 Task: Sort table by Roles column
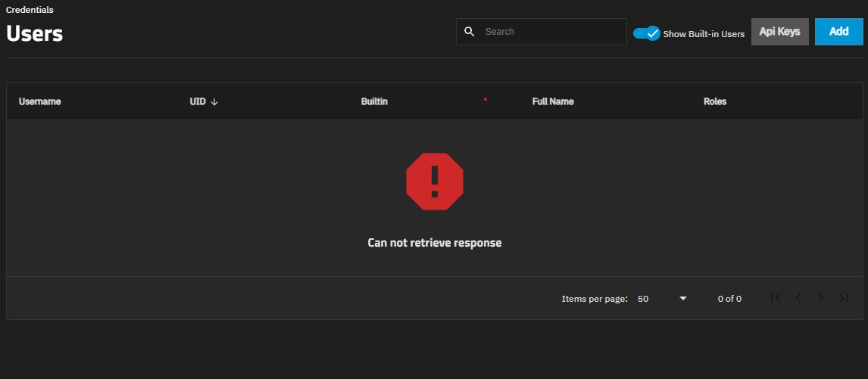tap(715, 102)
